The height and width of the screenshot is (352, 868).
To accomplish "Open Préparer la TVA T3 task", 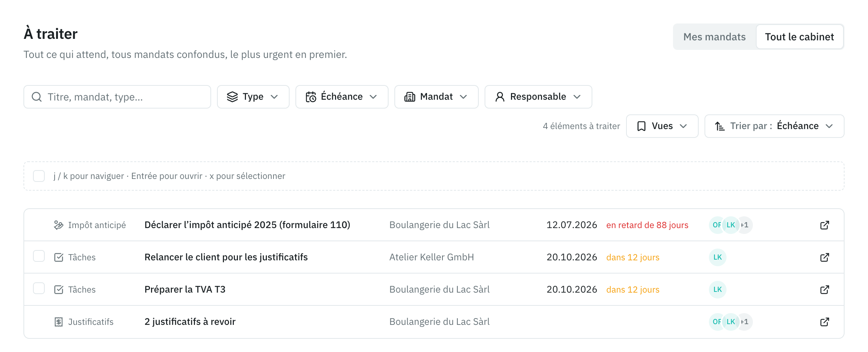I will click(x=185, y=290).
